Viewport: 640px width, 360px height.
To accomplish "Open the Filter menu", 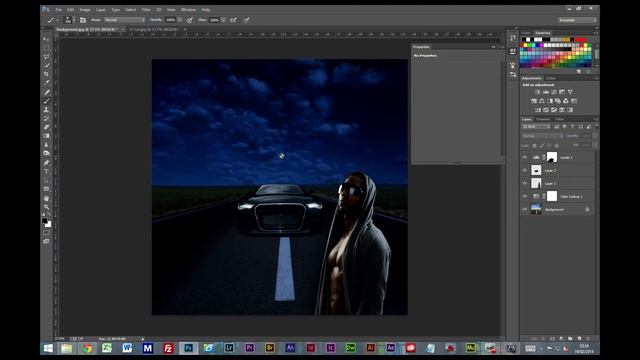I will pos(146,9).
